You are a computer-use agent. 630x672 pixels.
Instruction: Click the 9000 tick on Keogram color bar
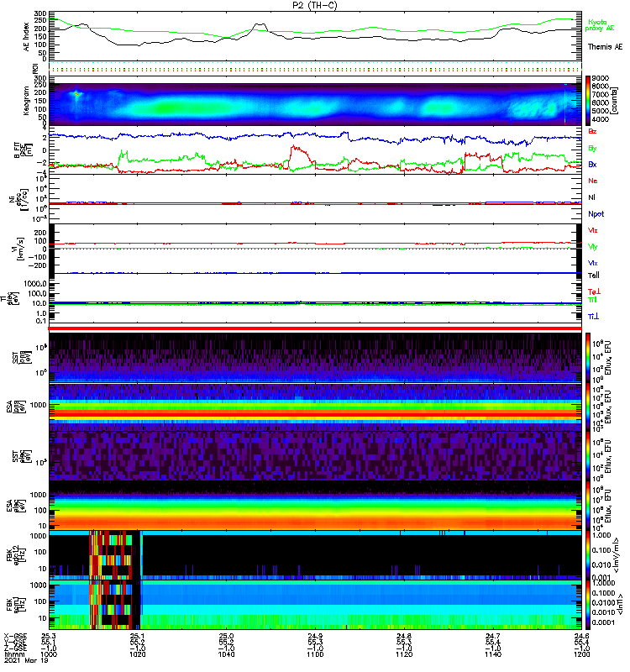click(600, 78)
